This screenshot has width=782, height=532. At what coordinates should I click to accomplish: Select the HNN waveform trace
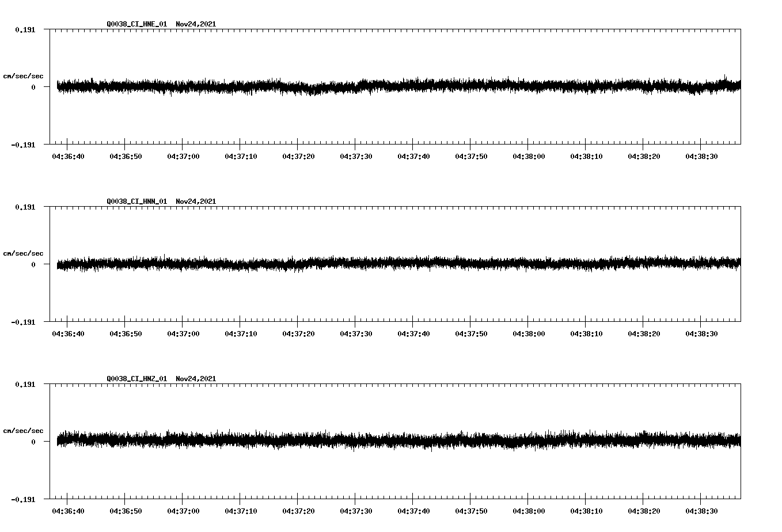click(398, 264)
